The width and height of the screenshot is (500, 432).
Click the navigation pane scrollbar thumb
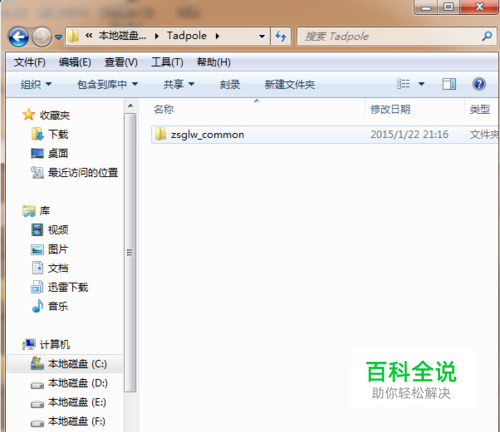click(x=130, y=253)
